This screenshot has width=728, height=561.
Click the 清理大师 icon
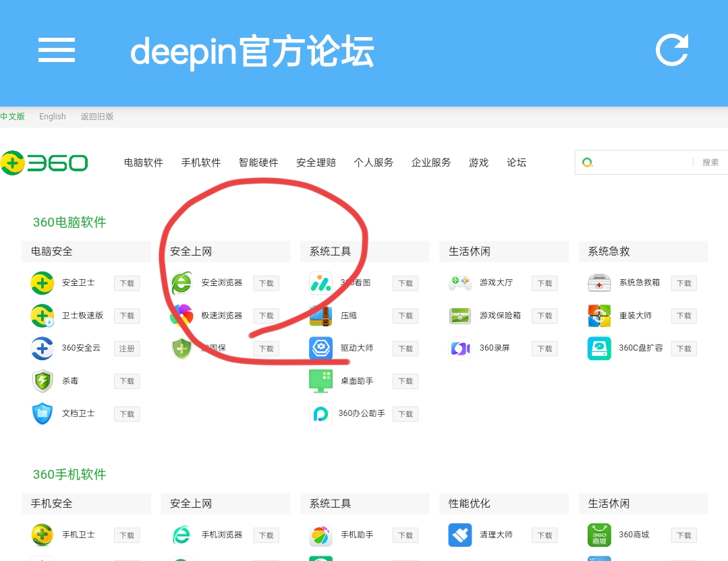(x=460, y=535)
